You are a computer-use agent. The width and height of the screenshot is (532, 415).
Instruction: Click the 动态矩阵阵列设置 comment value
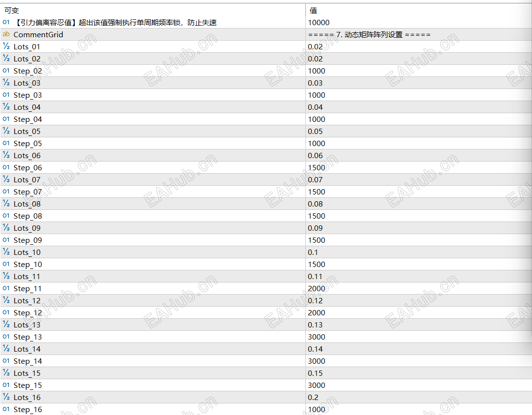(369, 35)
